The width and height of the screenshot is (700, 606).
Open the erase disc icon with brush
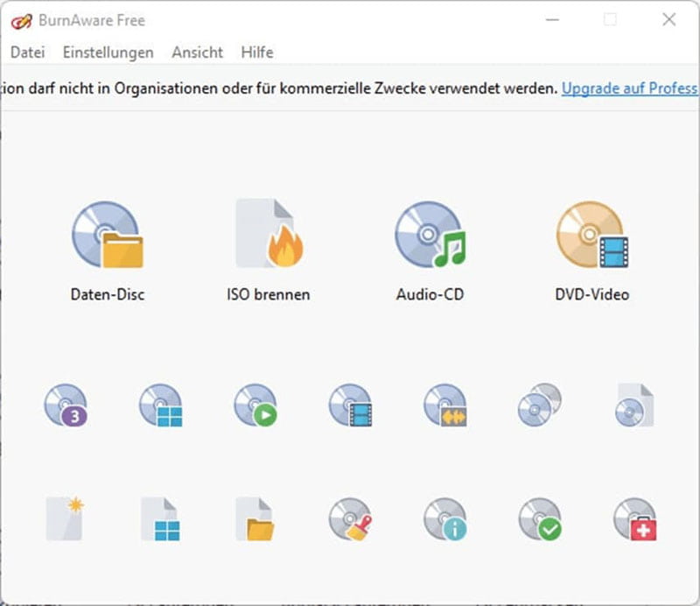(x=351, y=518)
